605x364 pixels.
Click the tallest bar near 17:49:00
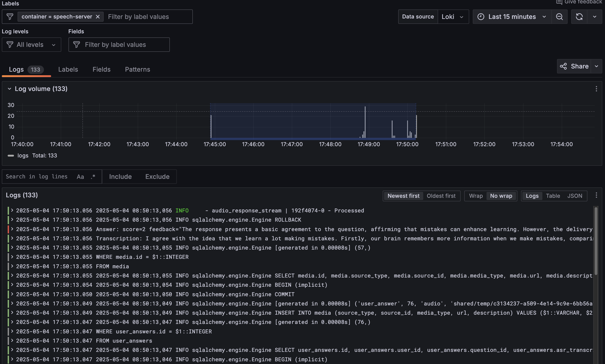[365, 122]
